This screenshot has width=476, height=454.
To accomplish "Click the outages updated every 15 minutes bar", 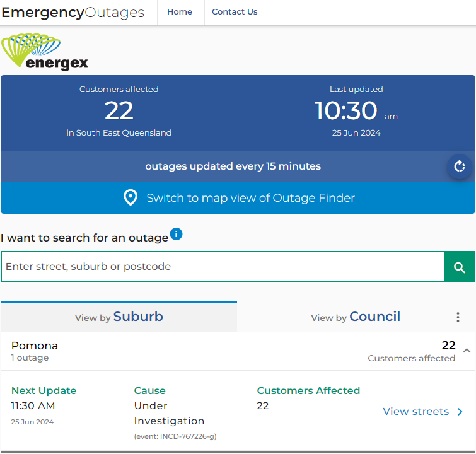I will [233, 166].
